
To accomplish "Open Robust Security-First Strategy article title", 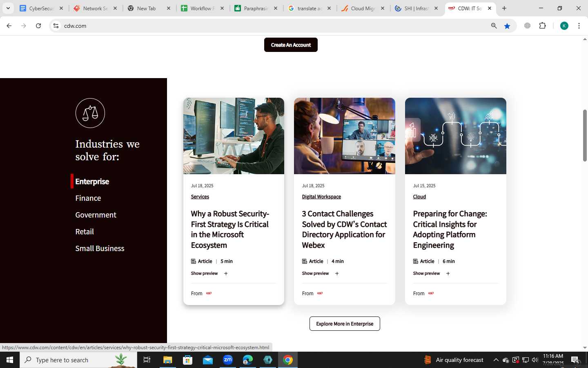I will tap(230, 229).
